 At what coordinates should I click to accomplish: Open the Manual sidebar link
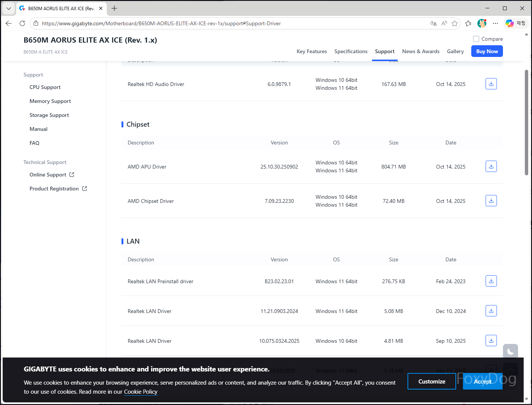pos(38,129)
